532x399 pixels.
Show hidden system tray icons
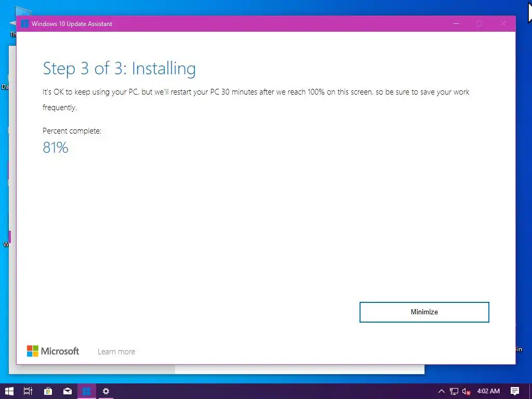[442, 391]
